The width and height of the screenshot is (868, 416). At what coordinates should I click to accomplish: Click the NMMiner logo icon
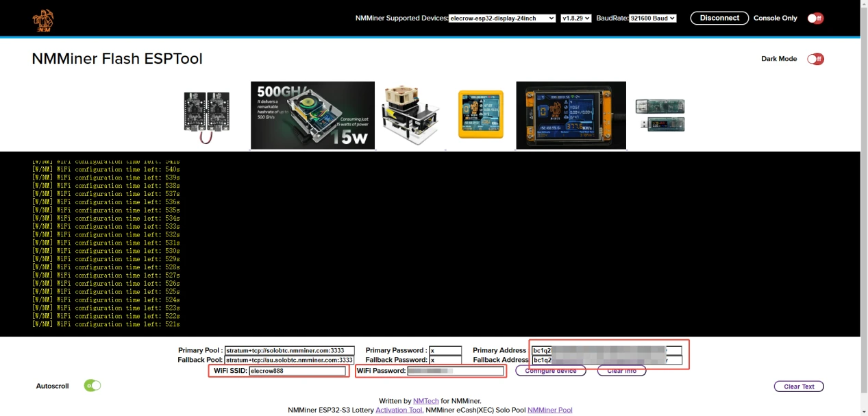43,21
